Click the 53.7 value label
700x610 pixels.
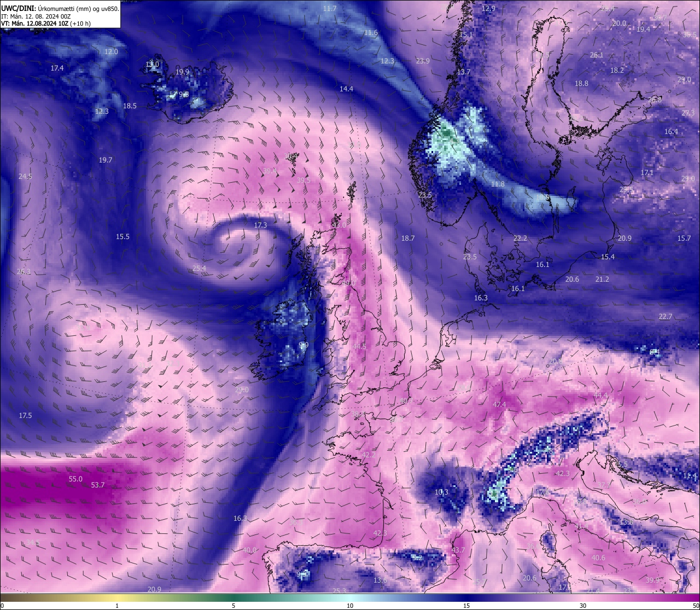click(x=98, y=485)
